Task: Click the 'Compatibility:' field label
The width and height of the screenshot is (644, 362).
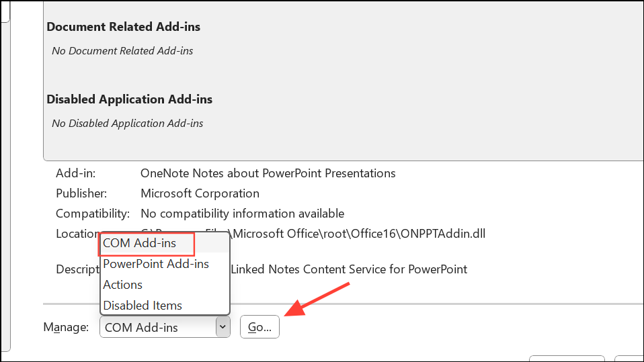Action: (x=92, y=214)
